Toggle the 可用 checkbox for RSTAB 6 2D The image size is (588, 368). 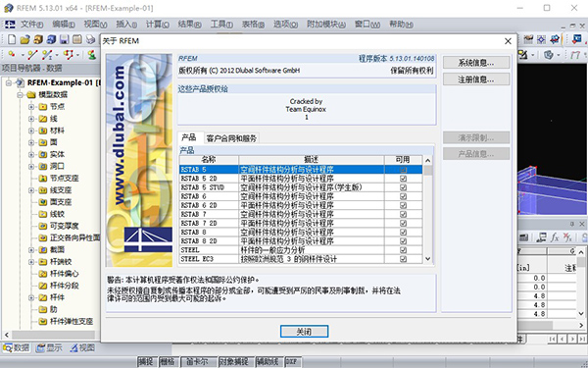click(403, 205)
